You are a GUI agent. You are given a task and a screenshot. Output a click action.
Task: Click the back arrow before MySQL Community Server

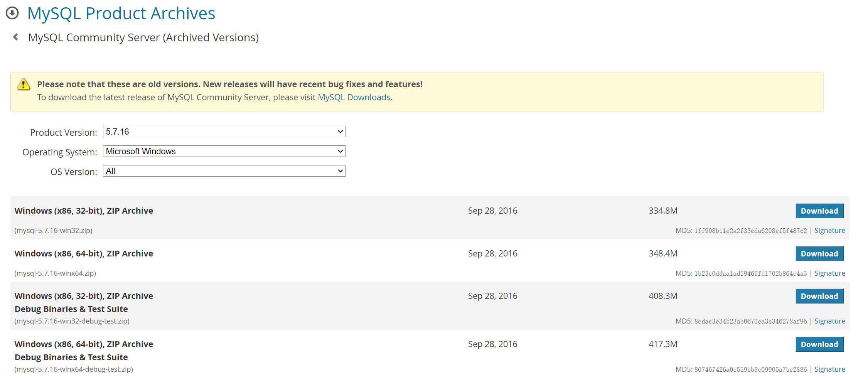point(16,37)
